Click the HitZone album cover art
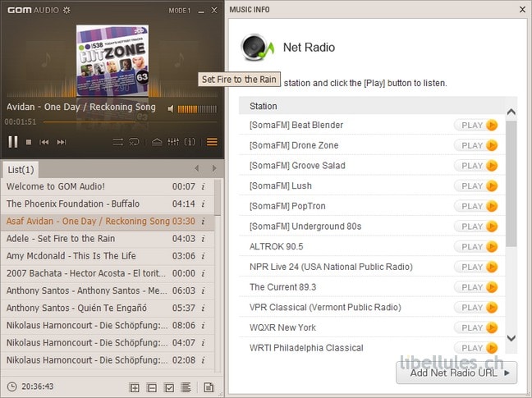Image resolution: width=532 pixels, height=398 pixels. (x=112, y=61)
